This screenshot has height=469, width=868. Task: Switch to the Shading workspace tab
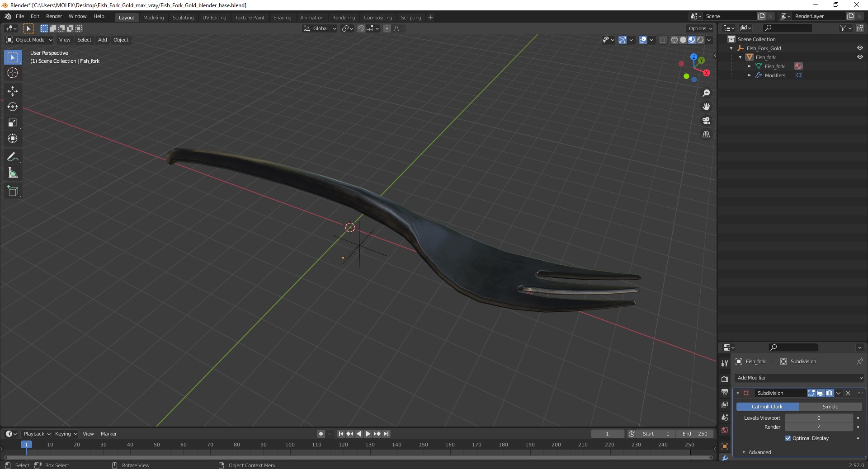tap(282, 18)
